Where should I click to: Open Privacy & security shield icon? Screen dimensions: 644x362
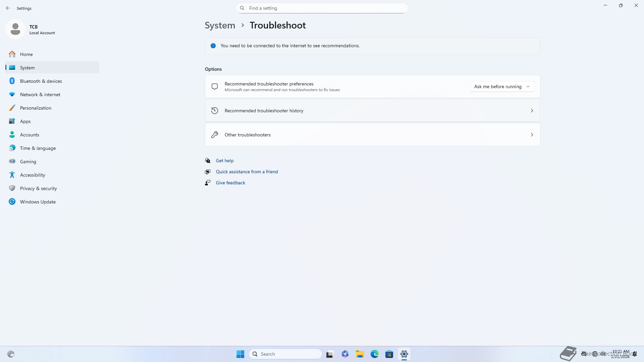[12, 188]
